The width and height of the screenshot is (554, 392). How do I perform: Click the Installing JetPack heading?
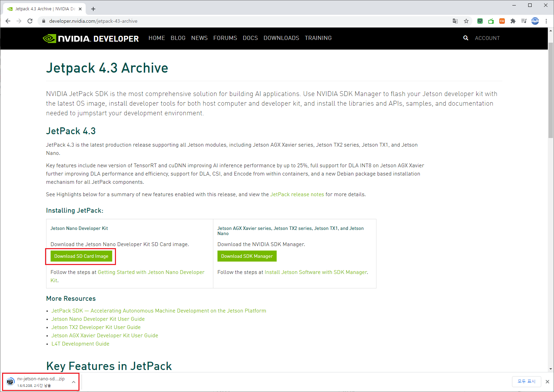(75, 210)
